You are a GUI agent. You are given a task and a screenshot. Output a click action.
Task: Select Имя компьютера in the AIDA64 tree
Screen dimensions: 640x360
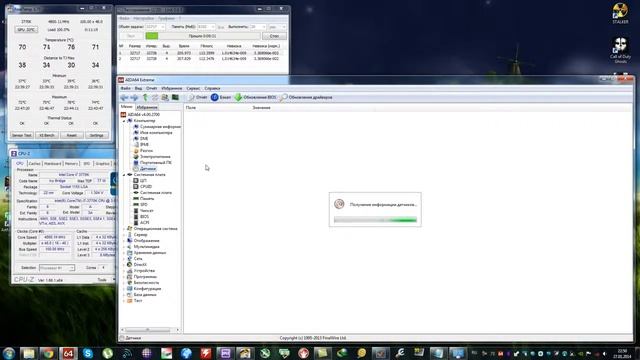tap(153, 133)
